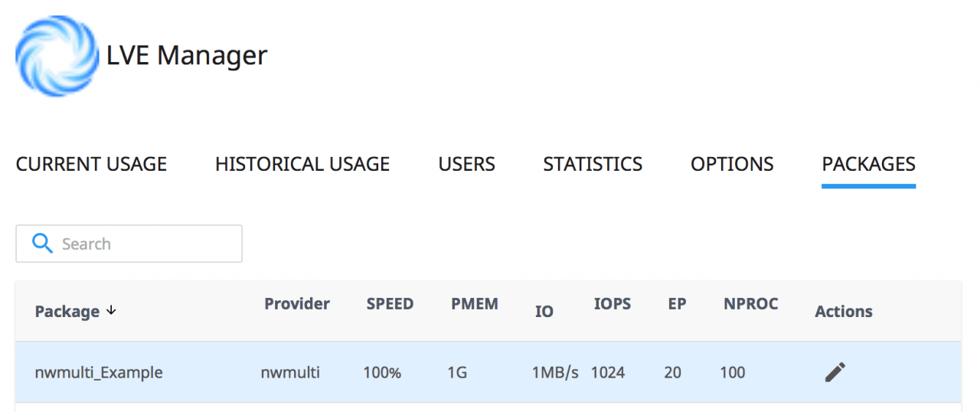Image resolution: width=980 pixels, height=412 pixels.
Task: Click the IOPS column header
Action: point(612,303)
